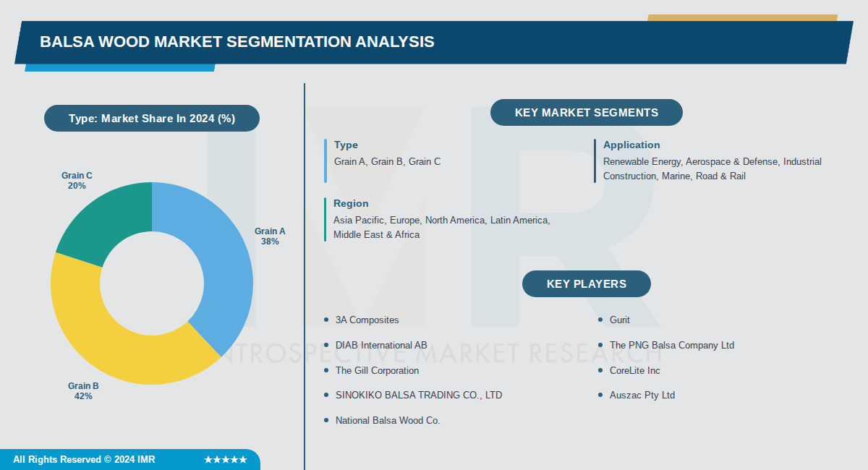The height and width of the screenshot is (470, 868).
Task: Click the CoreLite Inc list item
Action: (x=634, y=370)
